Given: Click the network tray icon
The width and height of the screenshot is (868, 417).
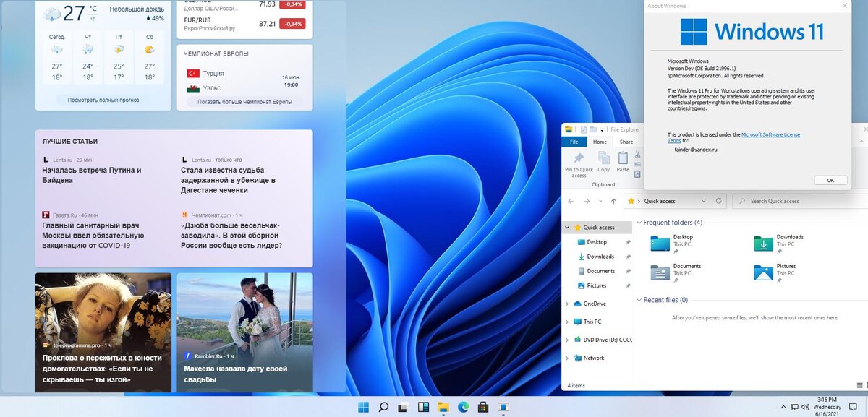Looking at the screenshot, I should click(796, 407).
